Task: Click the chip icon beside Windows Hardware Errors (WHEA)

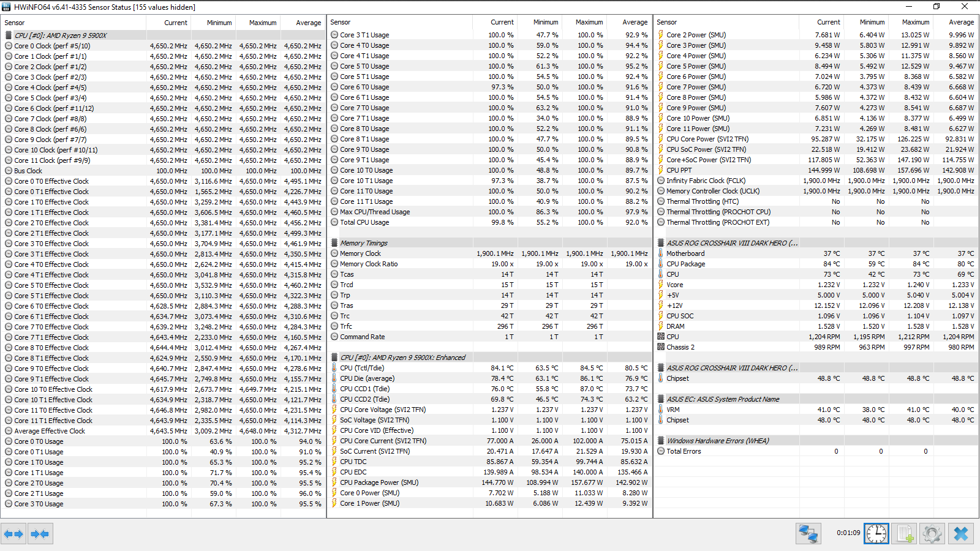Action: [661, 441]
